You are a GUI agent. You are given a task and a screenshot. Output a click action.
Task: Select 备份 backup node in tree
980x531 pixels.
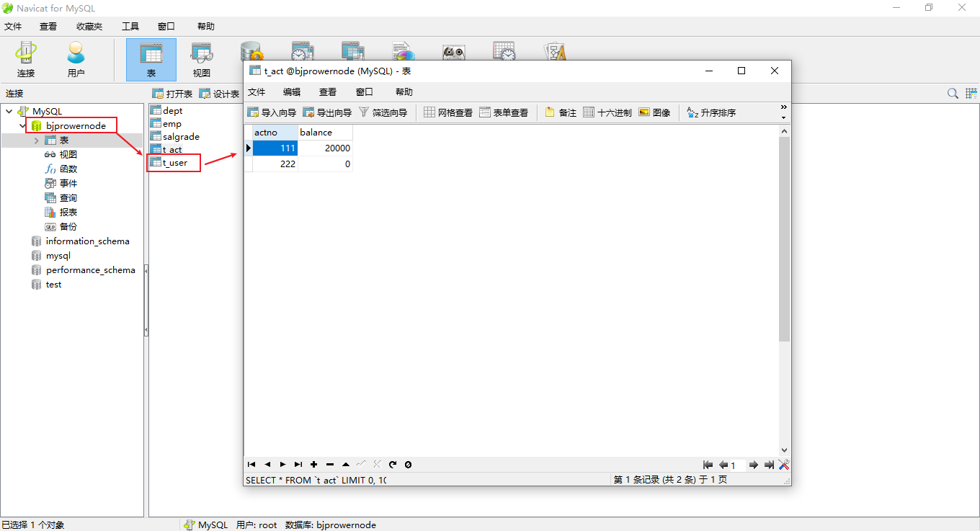coord(61,227)
